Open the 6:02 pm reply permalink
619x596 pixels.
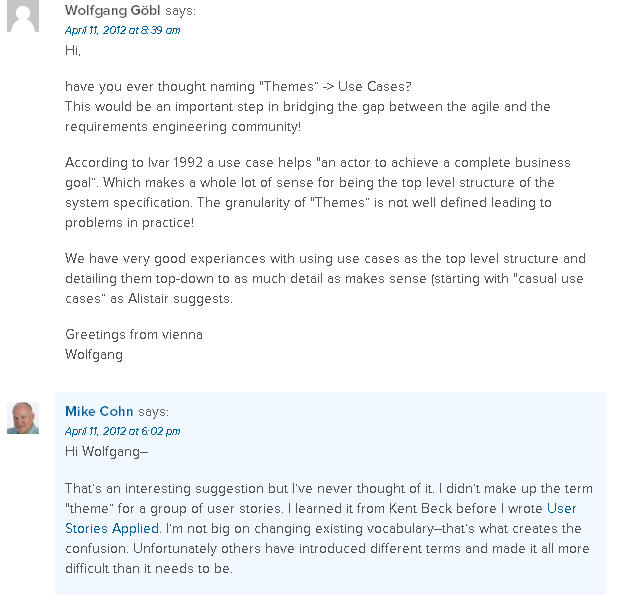tap(123, 431)
